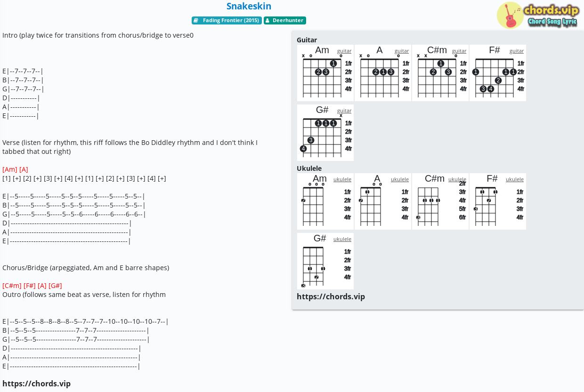The height and width of the screenshot is (392, 584).
Task: Click the 'Verse (listen for rhythm' note text
Action: (130, 147)
